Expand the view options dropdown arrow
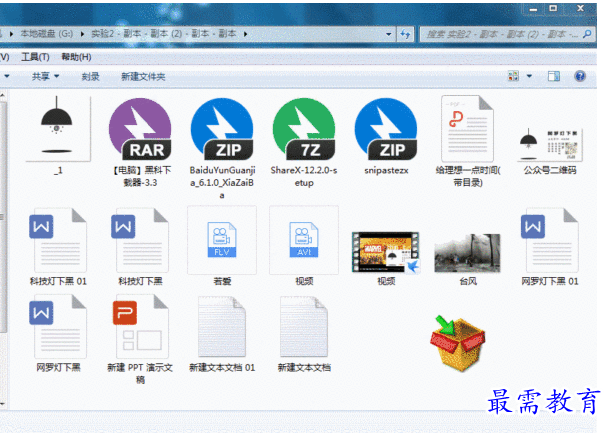 click(529, 76)
